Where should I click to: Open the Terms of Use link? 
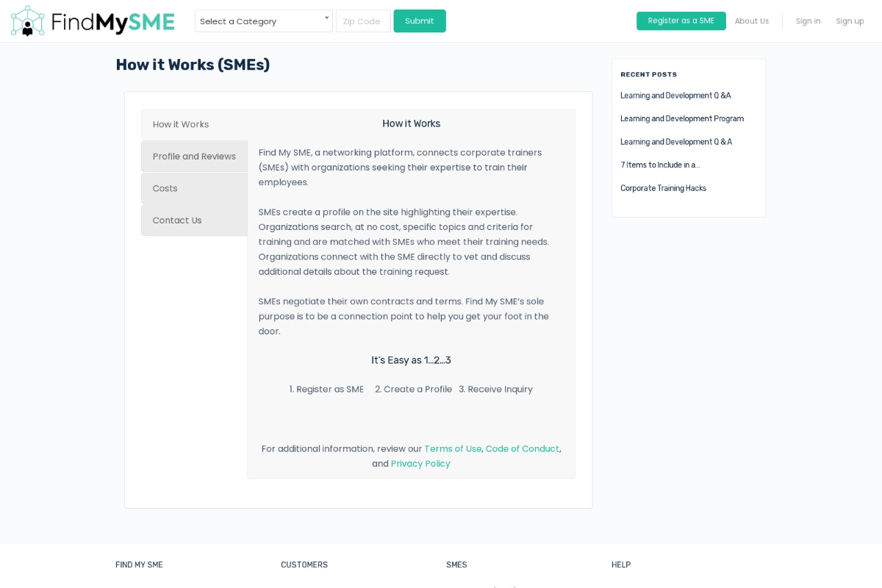(x=453, y=449)
